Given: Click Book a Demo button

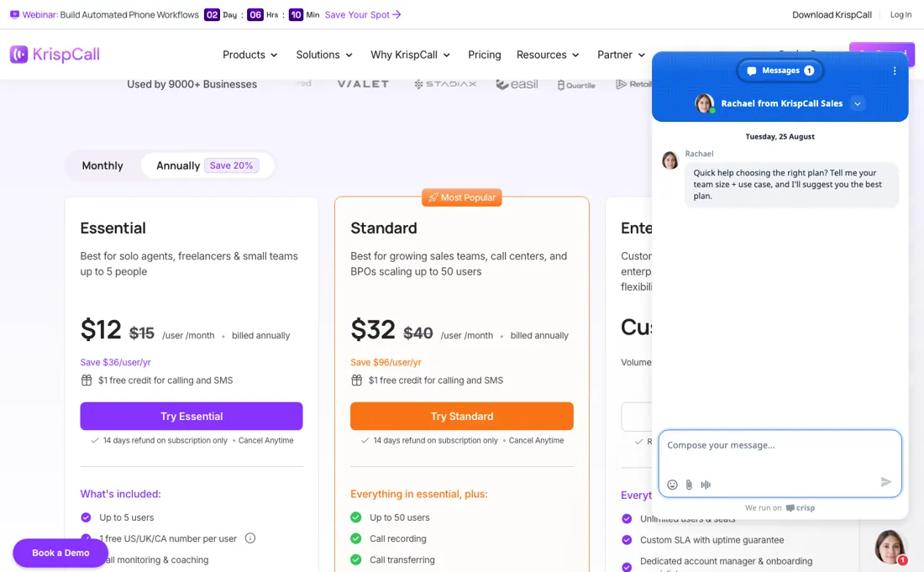Looking at the screenshot, I should pos(60,553).
